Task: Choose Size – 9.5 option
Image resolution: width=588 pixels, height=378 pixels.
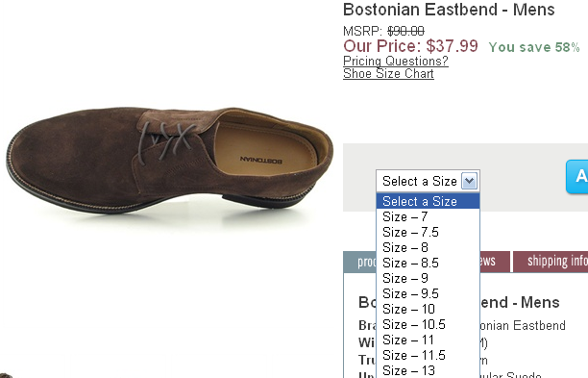Action: tap(428, 293)
